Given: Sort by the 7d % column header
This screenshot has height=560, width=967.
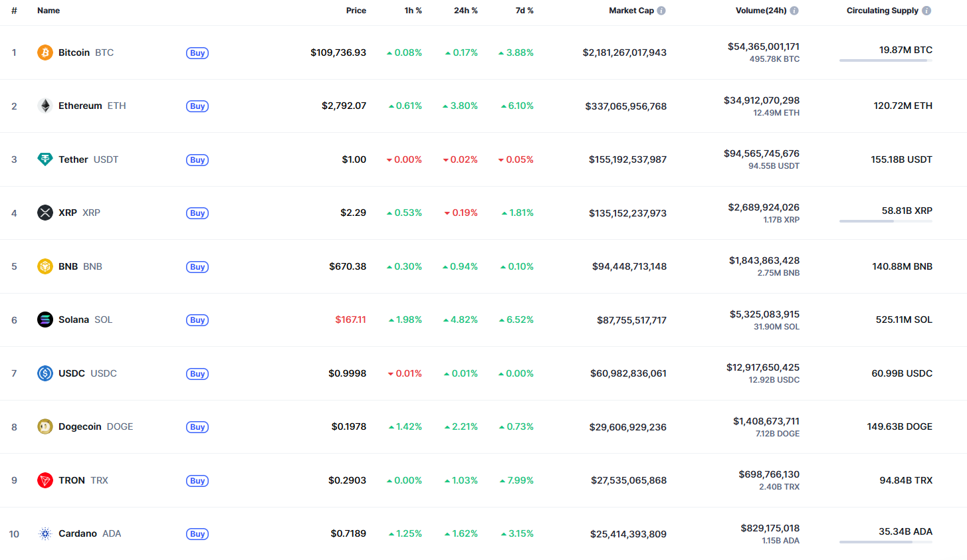Looking at the screenshot, I should pos(524,11).
